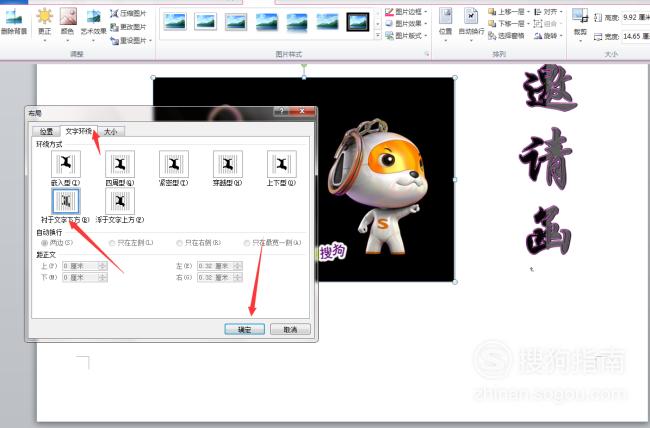This screenshot has width=650, height=428.
Task: Open 图片效果 picture effects dropdown
Action: tap(406, 24)
